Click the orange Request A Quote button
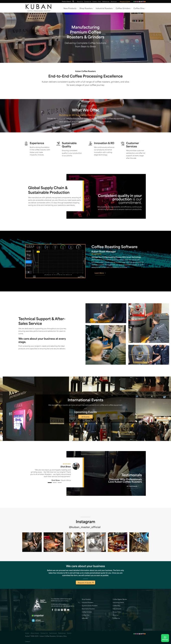 coord(85,582)
